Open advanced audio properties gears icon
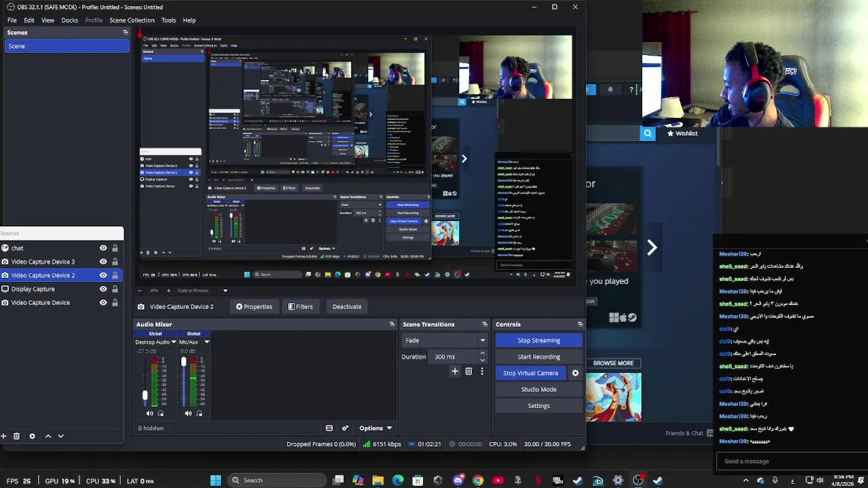 point(345,428)
